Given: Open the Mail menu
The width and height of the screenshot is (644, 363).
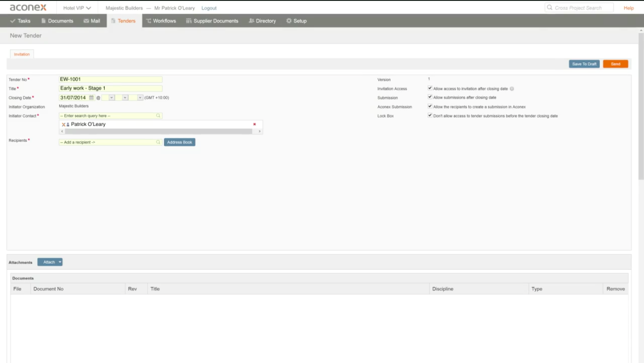Looking at the screenshot, I should (x=92, y=21).
